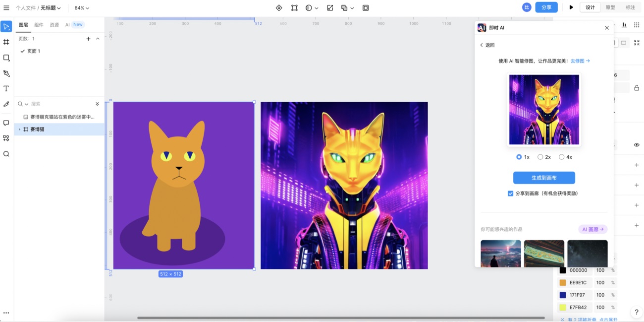This screenshot has width=644, height=322.
Task: Expand the 赛博猫 layer tree
Action: tap(20, 129)
